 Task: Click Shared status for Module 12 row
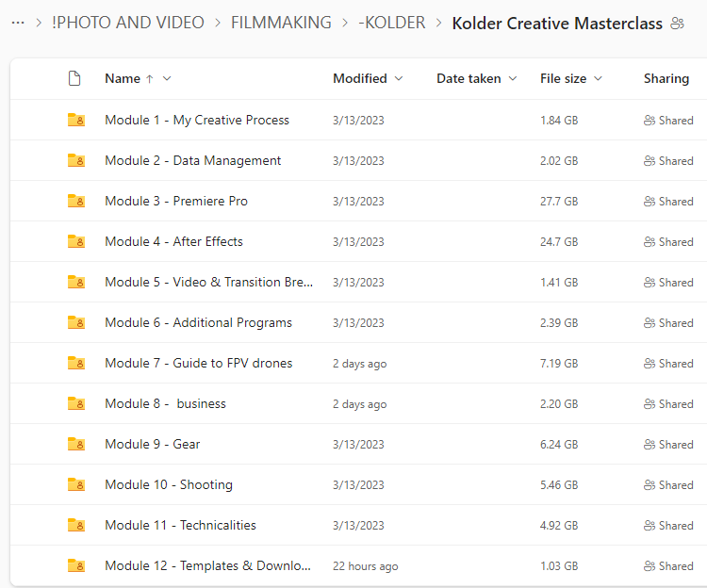point(668,566)
